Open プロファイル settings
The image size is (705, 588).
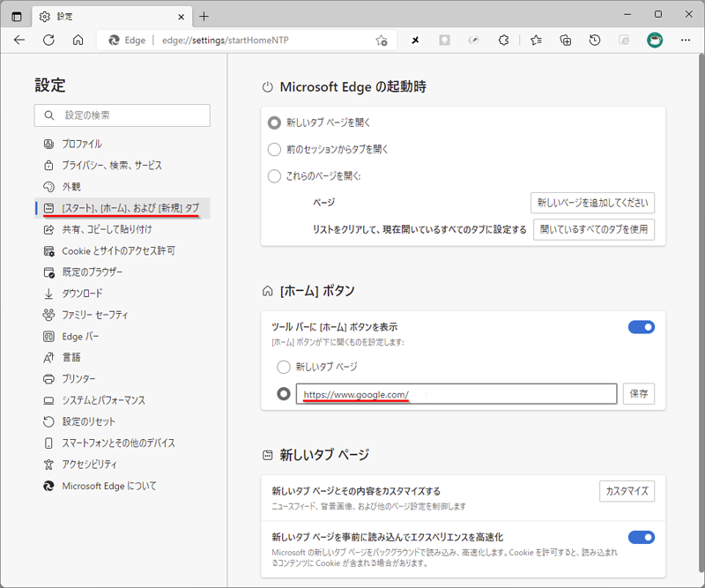pyautogui.click(x=122, y=144)
